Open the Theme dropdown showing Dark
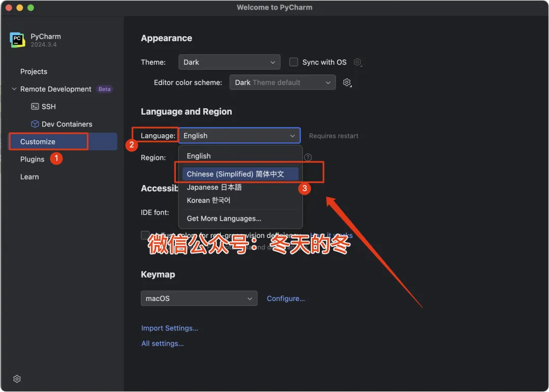549x392 pixels. (229, 62)
